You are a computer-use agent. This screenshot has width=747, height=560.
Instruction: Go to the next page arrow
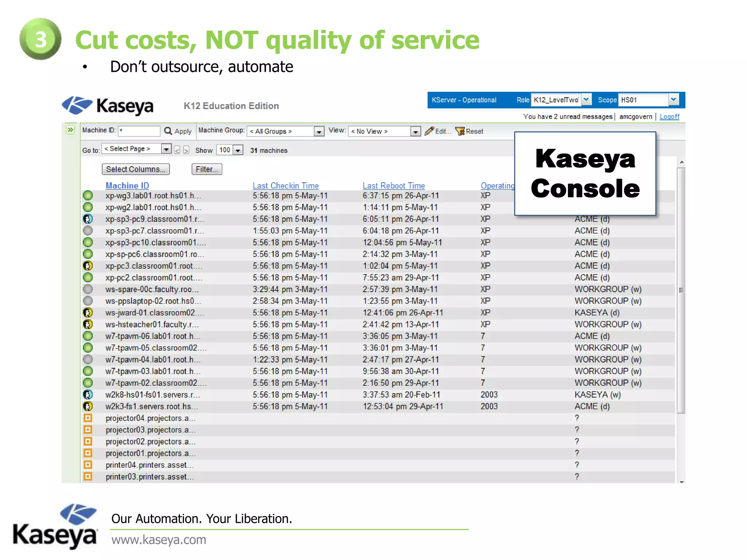[186, 150]
